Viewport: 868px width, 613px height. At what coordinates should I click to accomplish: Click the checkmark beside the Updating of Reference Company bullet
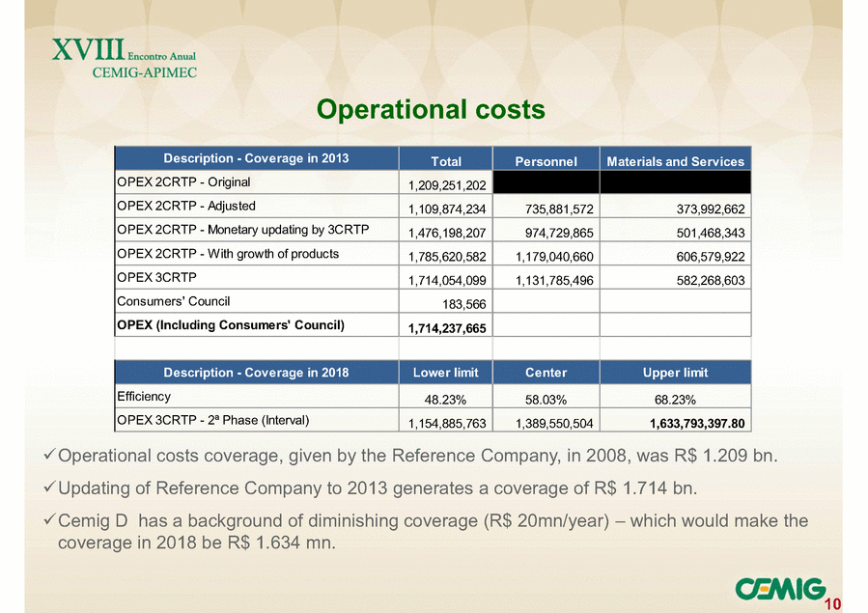50,488
